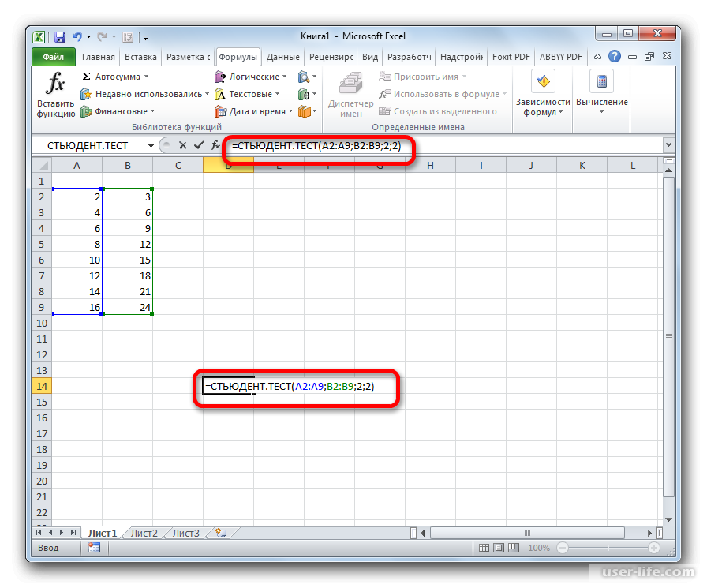This screenshot has width=707, height=588.
Task: Cancel formula entry with the X icon
Action: (x=182, y=145)
